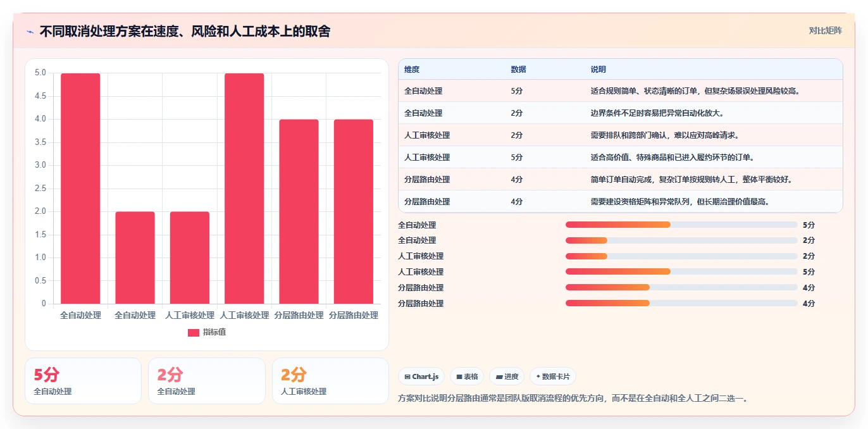This screenshot has width=868, height=429.
Task: Click the 2.5 y-axis label
Action: tap(40, 189)
